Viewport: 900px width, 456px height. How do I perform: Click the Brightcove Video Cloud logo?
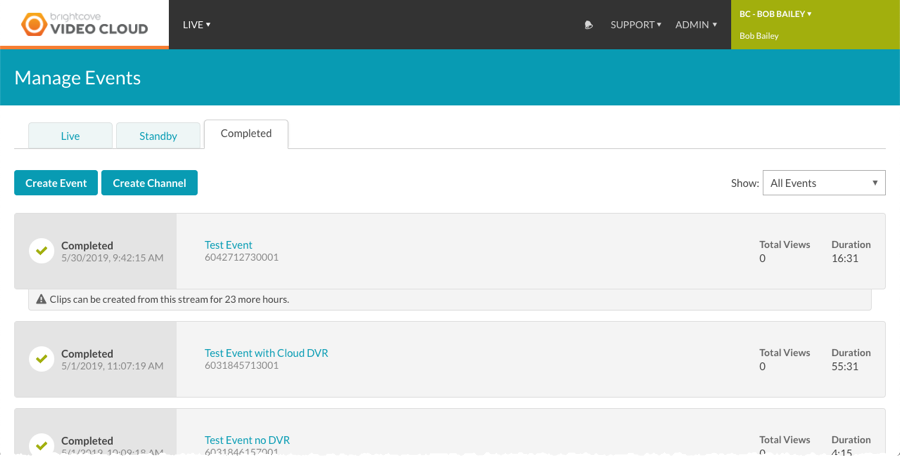coord(84,24)
